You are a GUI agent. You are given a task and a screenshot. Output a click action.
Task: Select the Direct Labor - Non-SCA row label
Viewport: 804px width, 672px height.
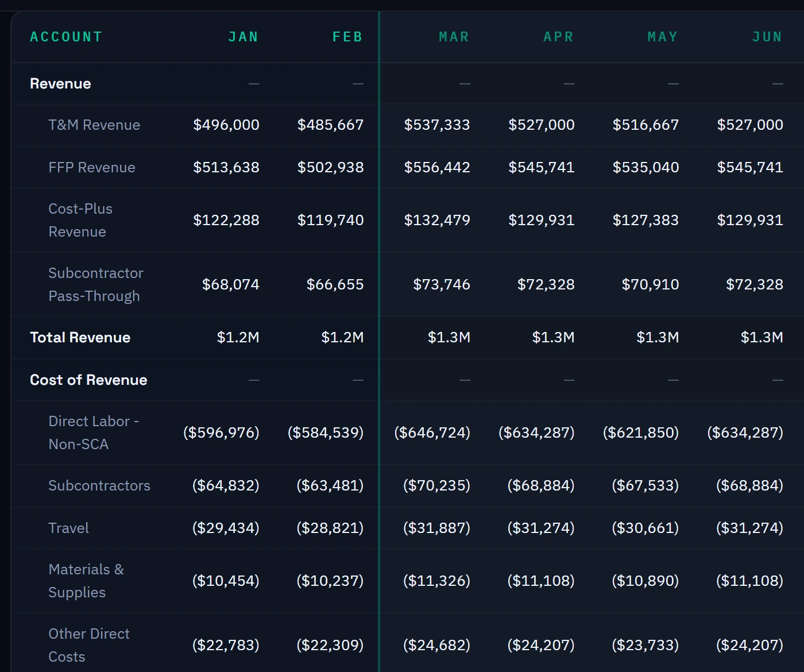coord(94,433)
